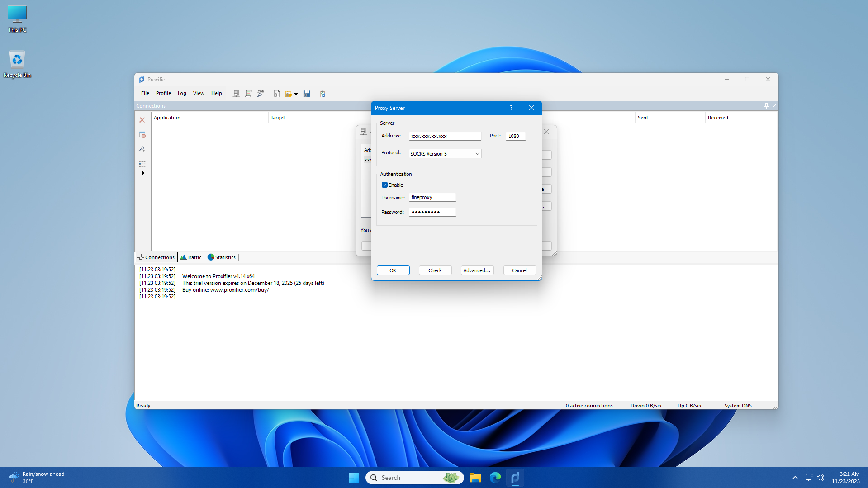
Task: Open the Windows Start menu
Action: 354,478
